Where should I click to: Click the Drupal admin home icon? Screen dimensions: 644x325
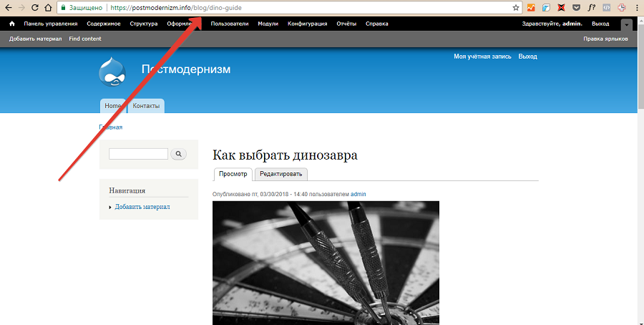[x=12, y=24]
